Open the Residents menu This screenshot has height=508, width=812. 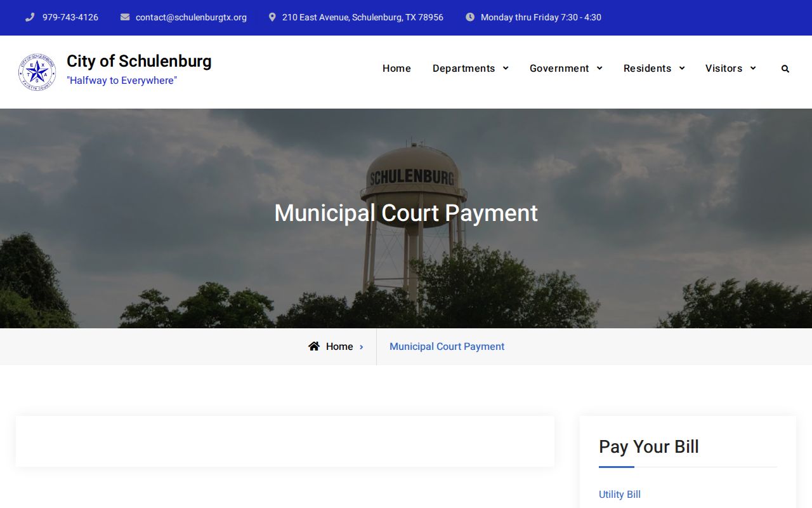pos(647,68)
